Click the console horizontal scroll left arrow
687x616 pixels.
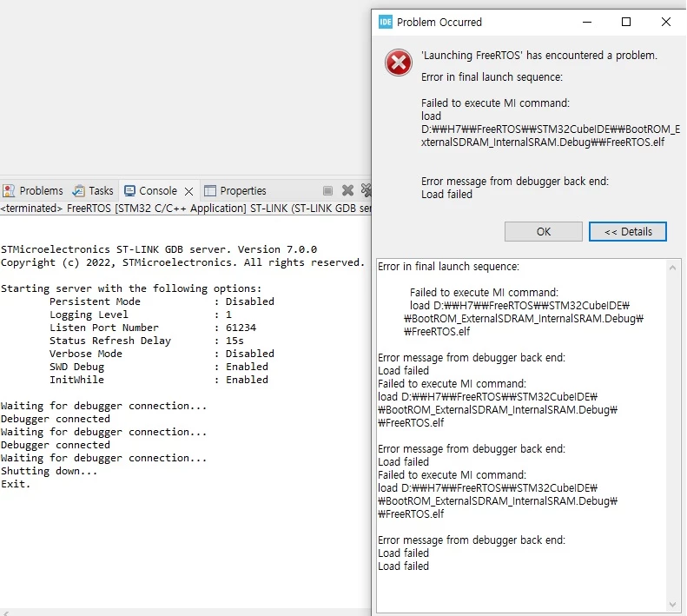(x=5, y=613)
